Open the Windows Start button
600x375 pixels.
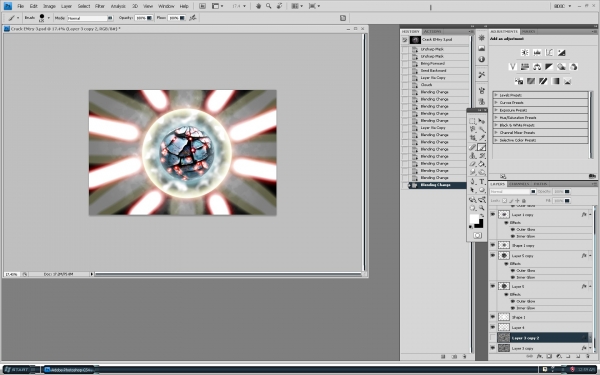tap(18, 370)
